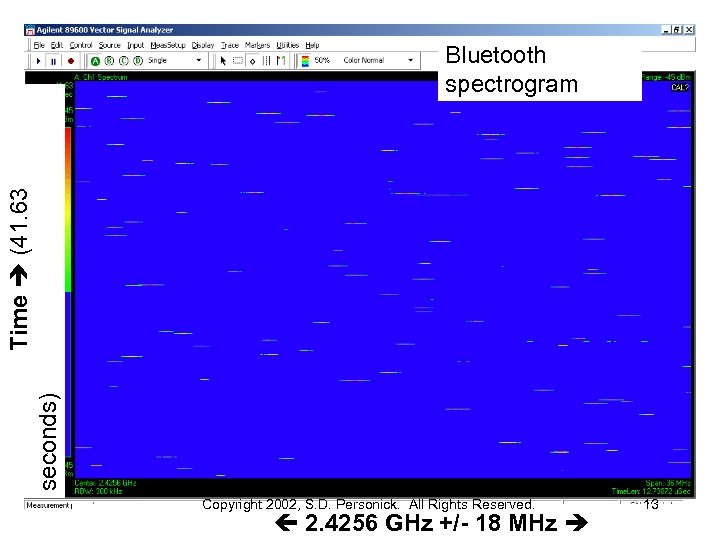Open the Control menu

tap(81, 45)
